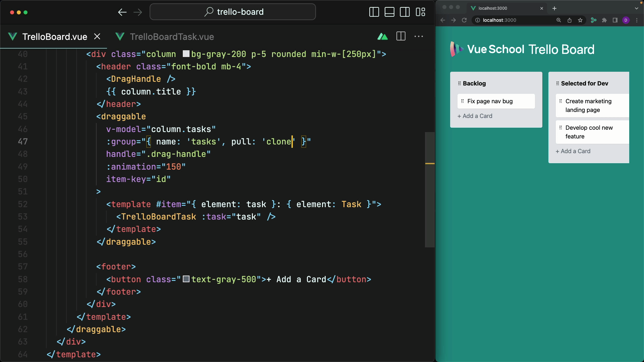Screen dimensions: 644x362
Task: Open the zoom magnifier in the address bar
Action: [x=559, y=20]
